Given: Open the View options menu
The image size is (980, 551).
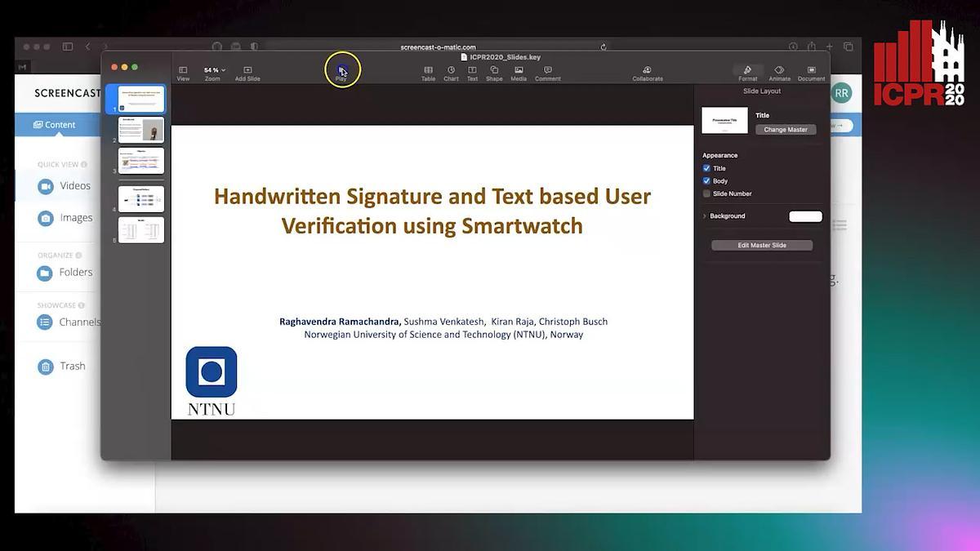Looking at the screenshot, I should [183, 71].
